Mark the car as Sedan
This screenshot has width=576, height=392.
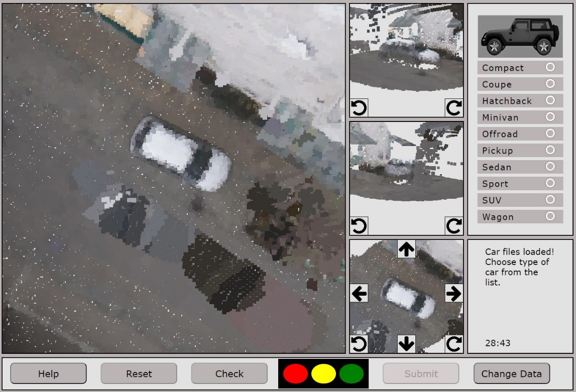[520, 167]
